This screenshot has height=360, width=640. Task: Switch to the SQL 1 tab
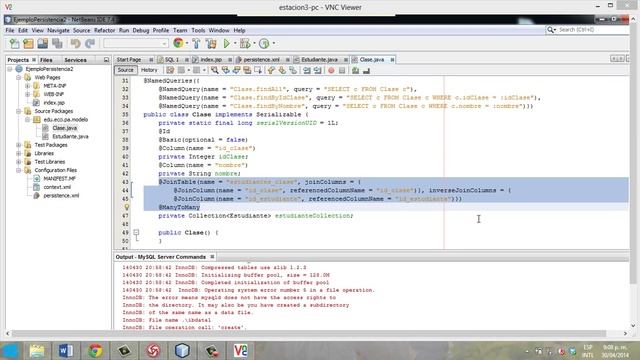tap(172, 60)
